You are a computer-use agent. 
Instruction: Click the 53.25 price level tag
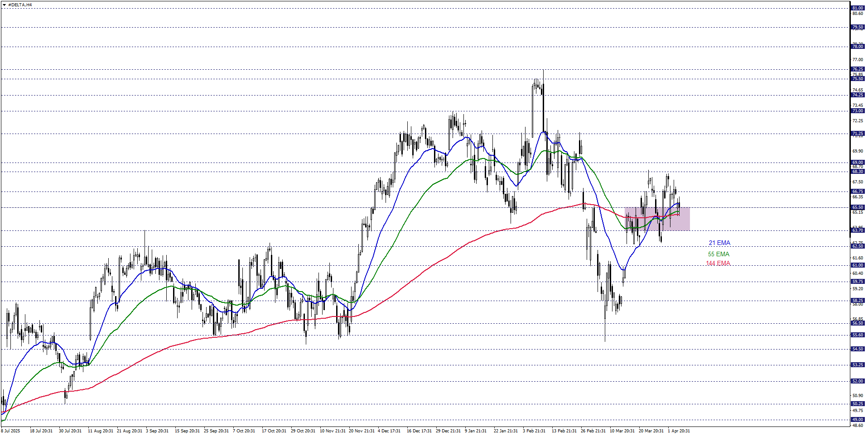point(858,365)
